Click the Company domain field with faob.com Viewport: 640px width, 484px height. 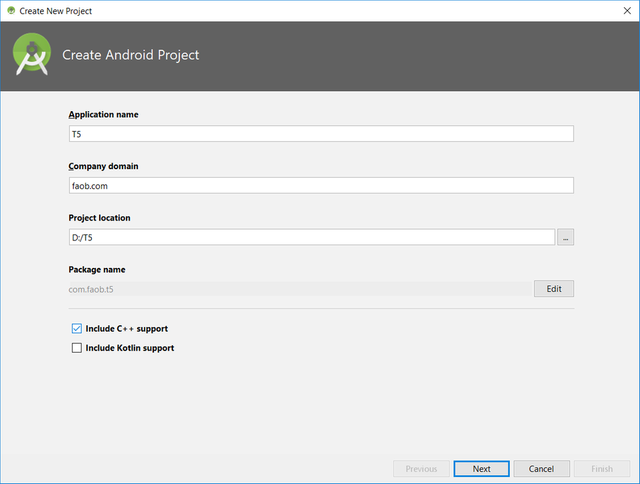[x=321, y=186]
